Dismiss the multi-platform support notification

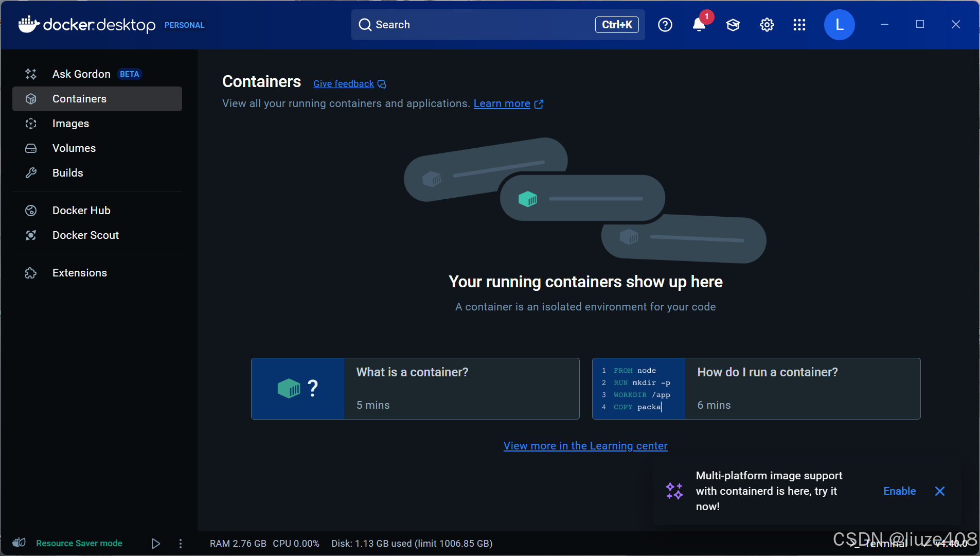[x=940, y=491]
